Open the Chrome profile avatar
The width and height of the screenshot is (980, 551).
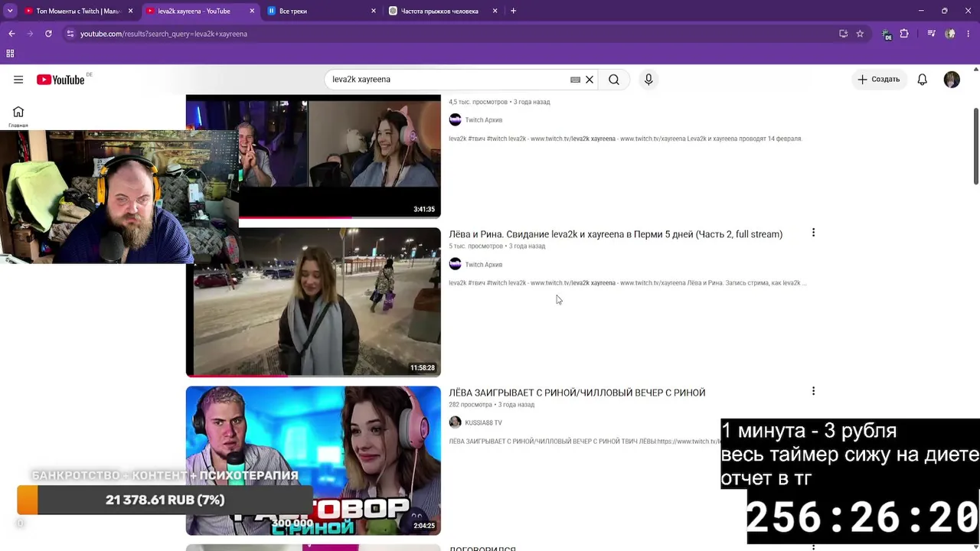950,34
